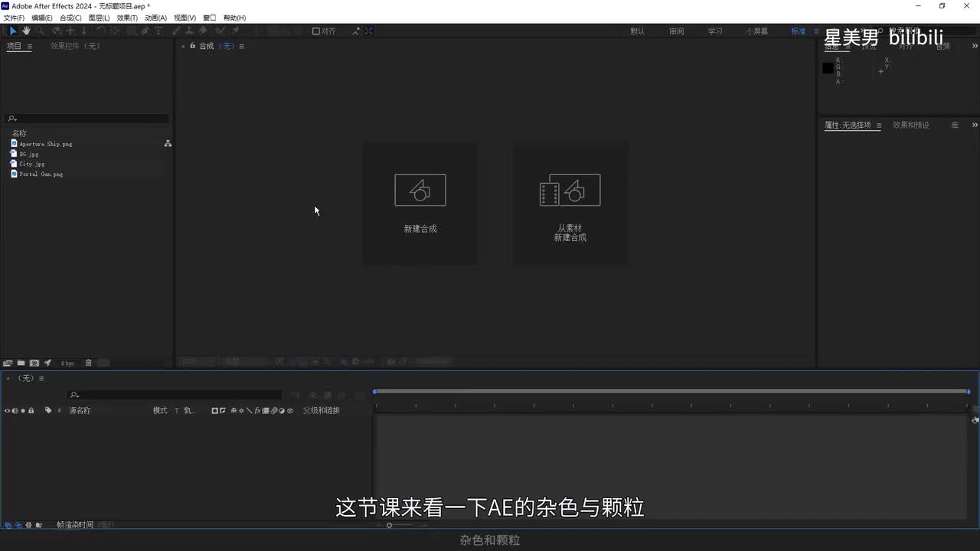This screenshot has height=551, width=980.
Task: Select Aperture Ship.png in project list
Action: [46, 144]
